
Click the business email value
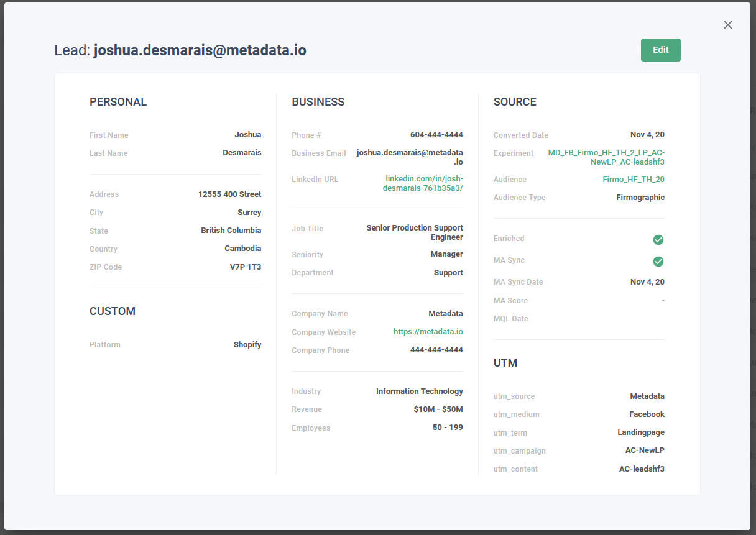tap(410, 157)
